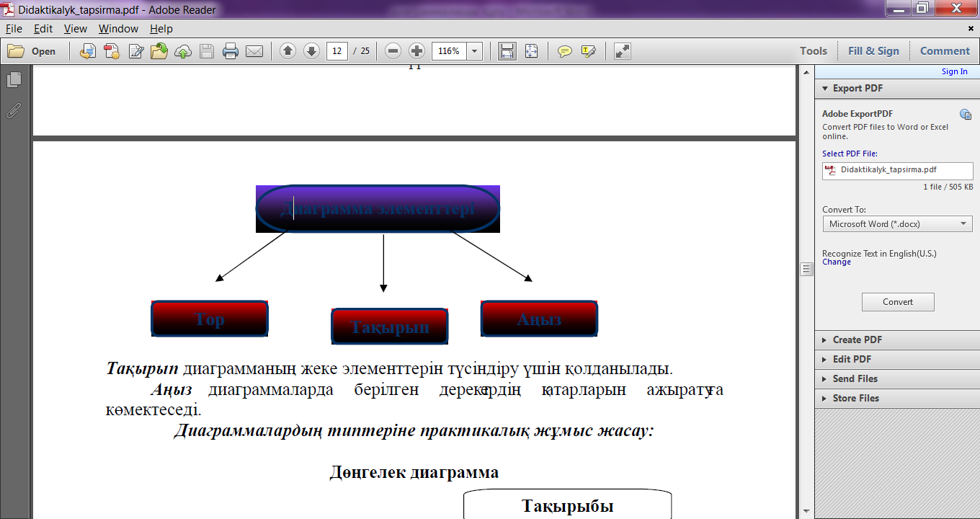Click the 116% zoom value field
The height and width of the screenshot is (519, 980).
tap(449, 51)
